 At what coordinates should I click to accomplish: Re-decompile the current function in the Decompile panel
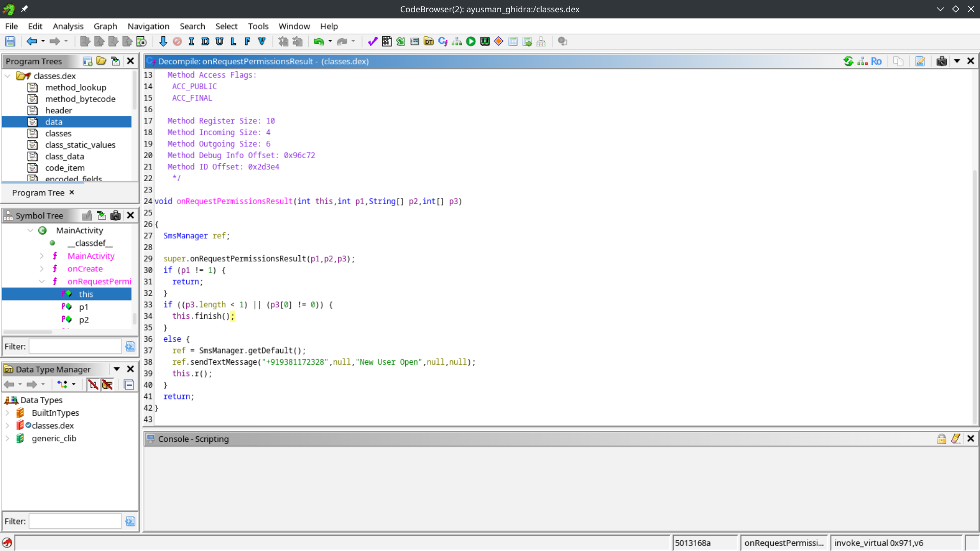click(849, 61)
